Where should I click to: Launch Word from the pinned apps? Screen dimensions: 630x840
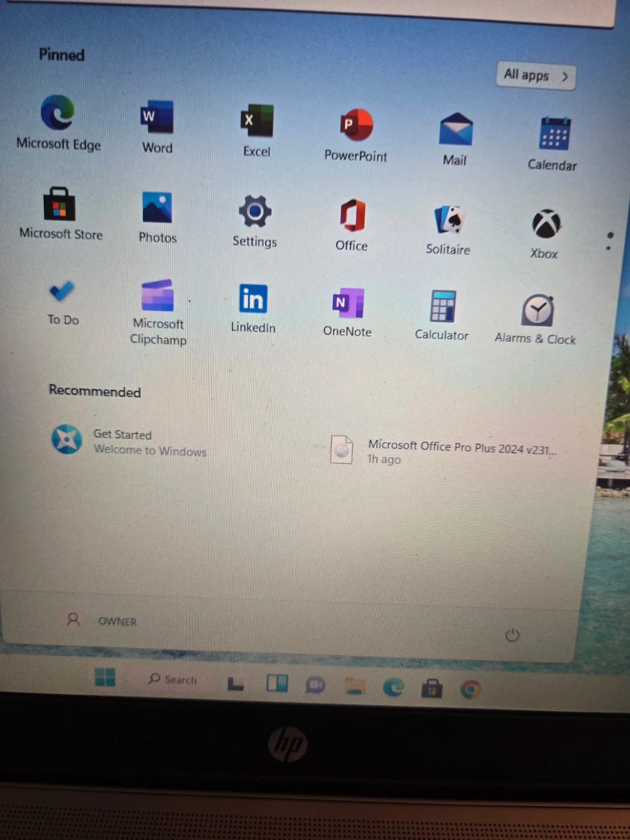tap(157, 118)
